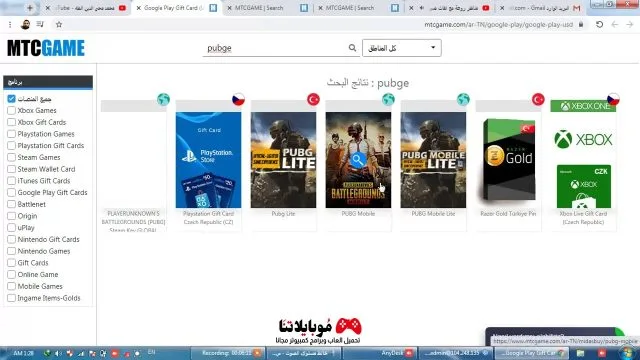
Task: Open the media control playlist icon
Action: [40, 24]
